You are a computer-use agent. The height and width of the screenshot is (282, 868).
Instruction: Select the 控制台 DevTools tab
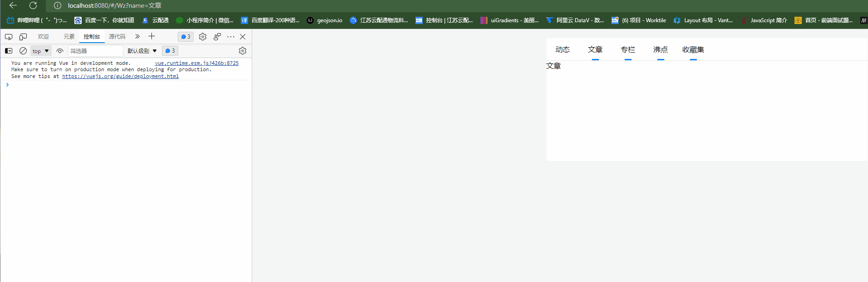[92, 37]
